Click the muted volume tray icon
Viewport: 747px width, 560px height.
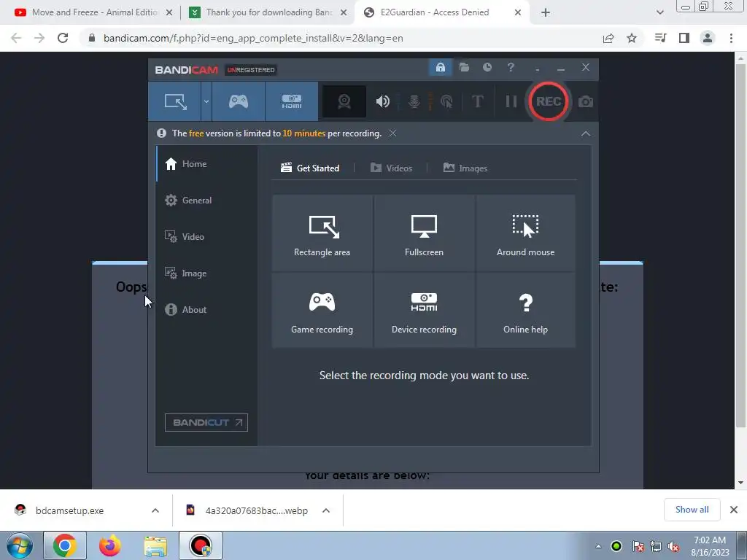pyautogui.click(x=673, y=547)
